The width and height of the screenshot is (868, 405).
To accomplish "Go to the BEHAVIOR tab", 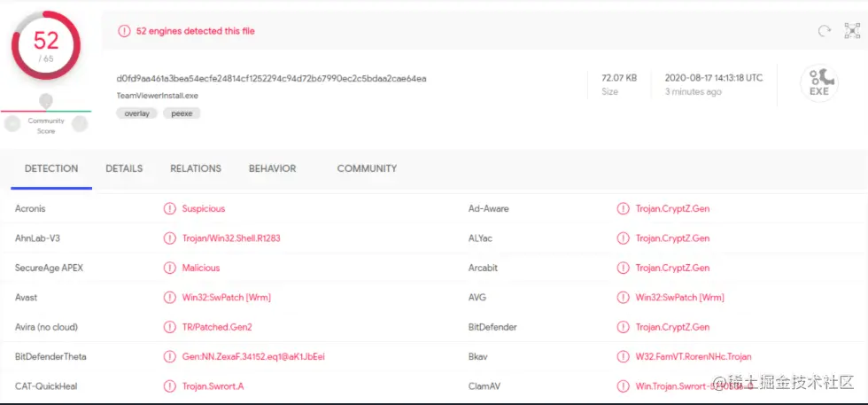I will coord(272,168).
